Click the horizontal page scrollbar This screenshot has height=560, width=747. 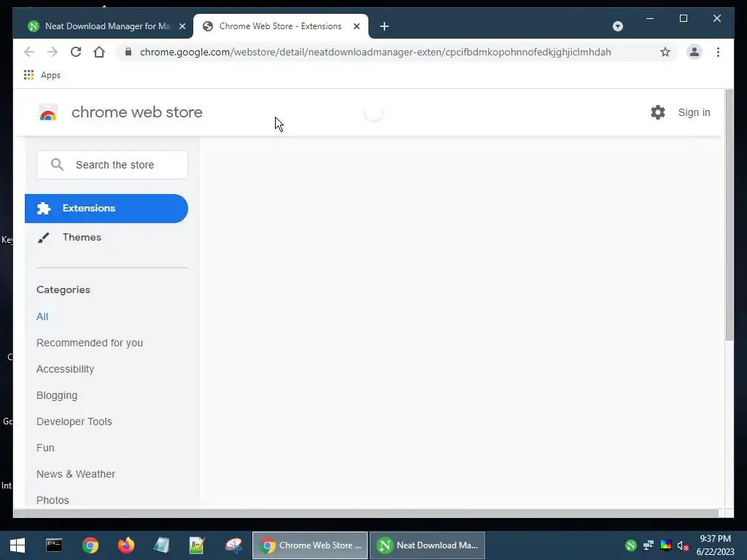pyautogui.click(x=366, y=513)
